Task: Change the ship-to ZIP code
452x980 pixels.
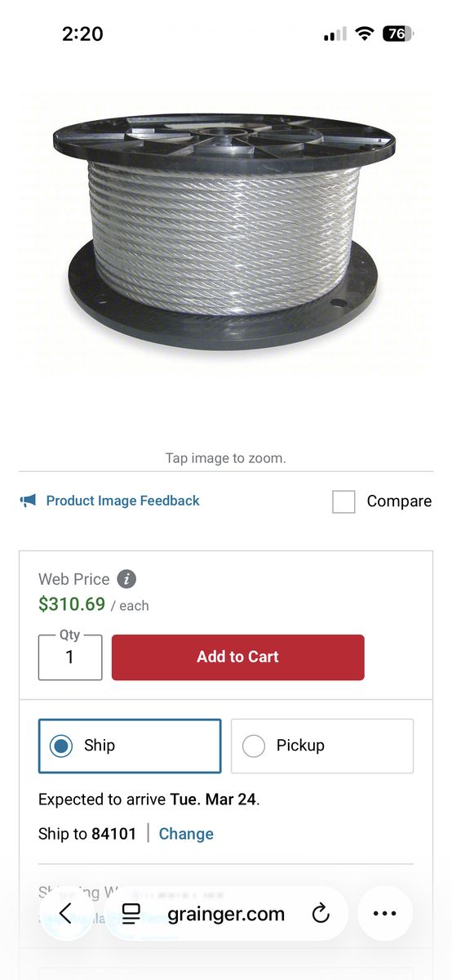Action: (x=186, y=834)
